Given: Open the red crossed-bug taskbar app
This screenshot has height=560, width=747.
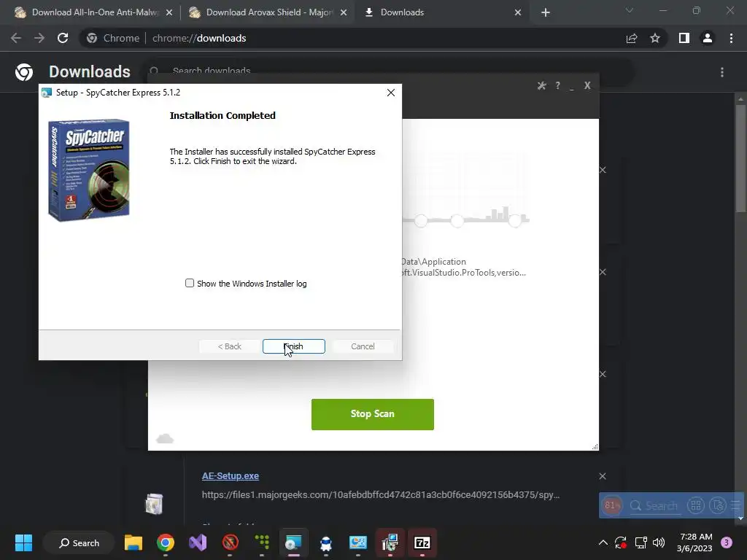Looking at the screenshot, I should [x=230, y=542].
